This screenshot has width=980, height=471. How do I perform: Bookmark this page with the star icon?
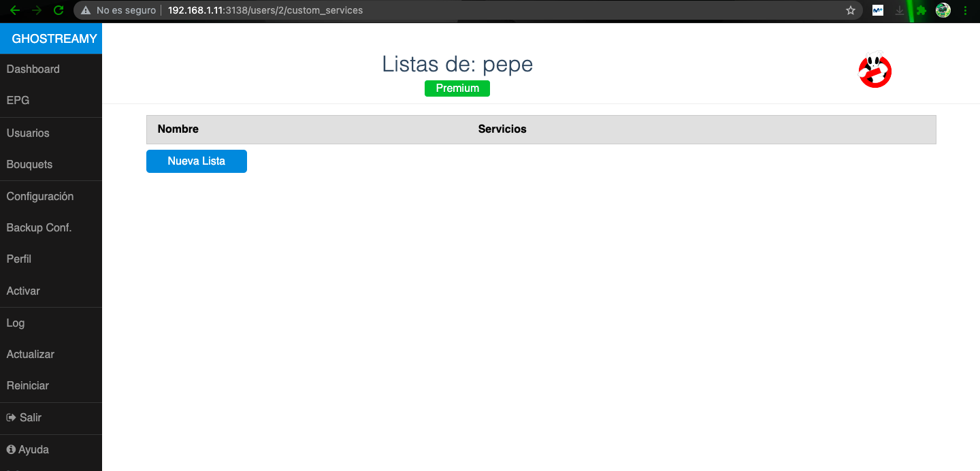click(850, 11)
